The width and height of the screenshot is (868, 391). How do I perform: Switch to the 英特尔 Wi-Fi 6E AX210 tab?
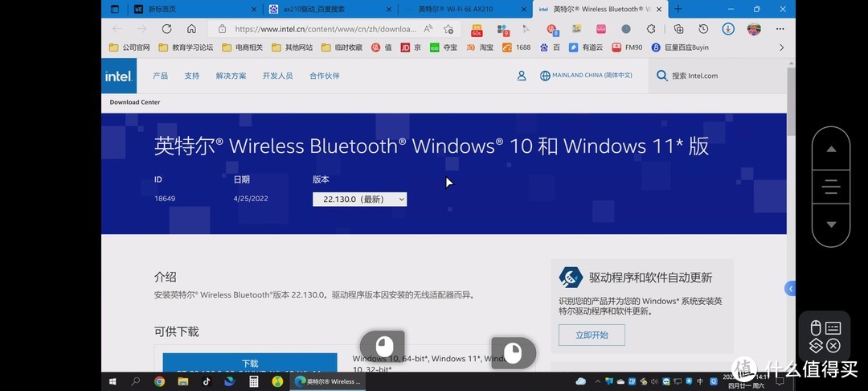click(x=465, y=9)
